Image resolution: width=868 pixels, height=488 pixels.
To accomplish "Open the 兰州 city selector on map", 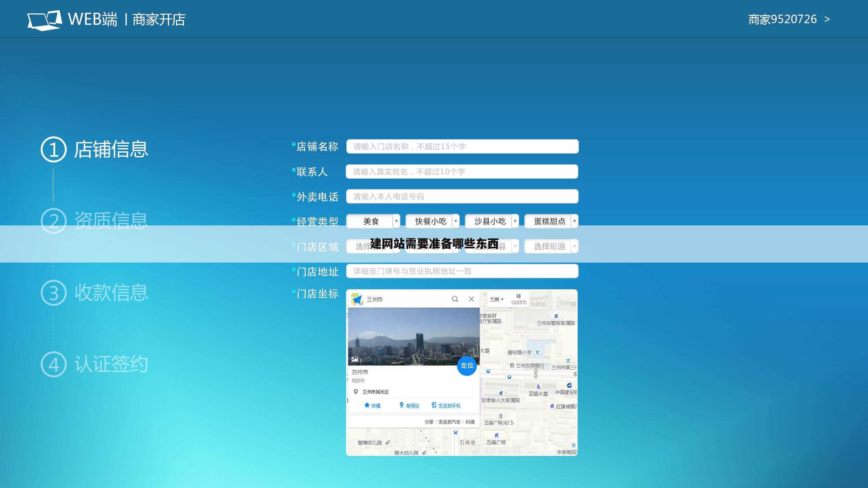I will coord(496,299).
